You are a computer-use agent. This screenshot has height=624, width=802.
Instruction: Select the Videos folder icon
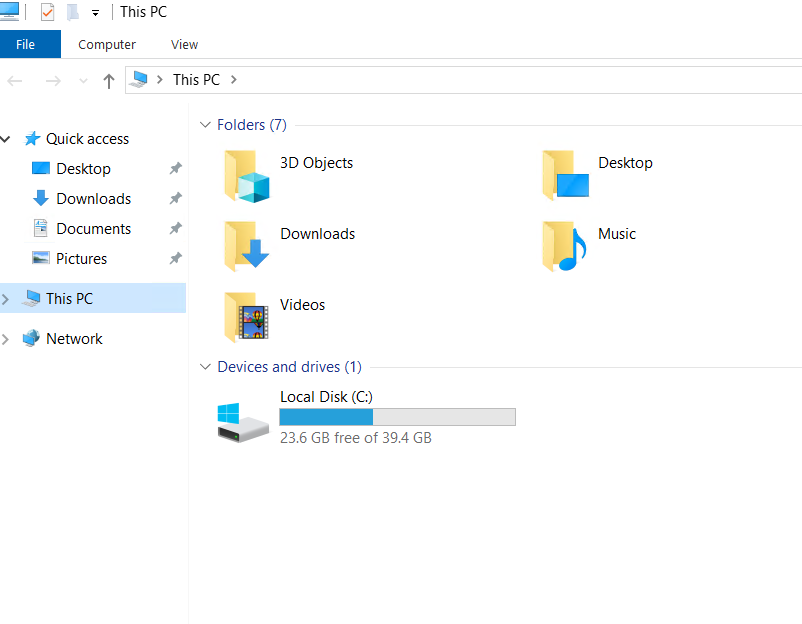pyautogui.click(x=247, y=317)
